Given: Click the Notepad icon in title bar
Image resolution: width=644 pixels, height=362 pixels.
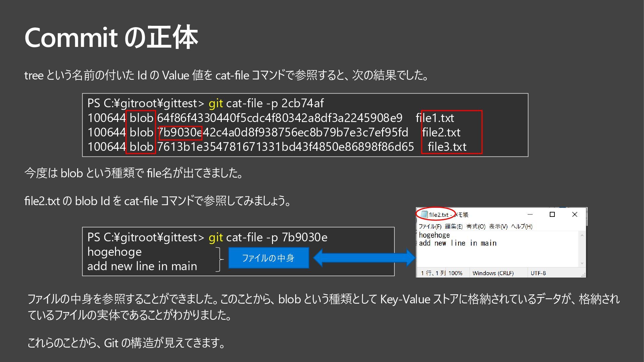Looking at the screenshot, I should (424, 215).
